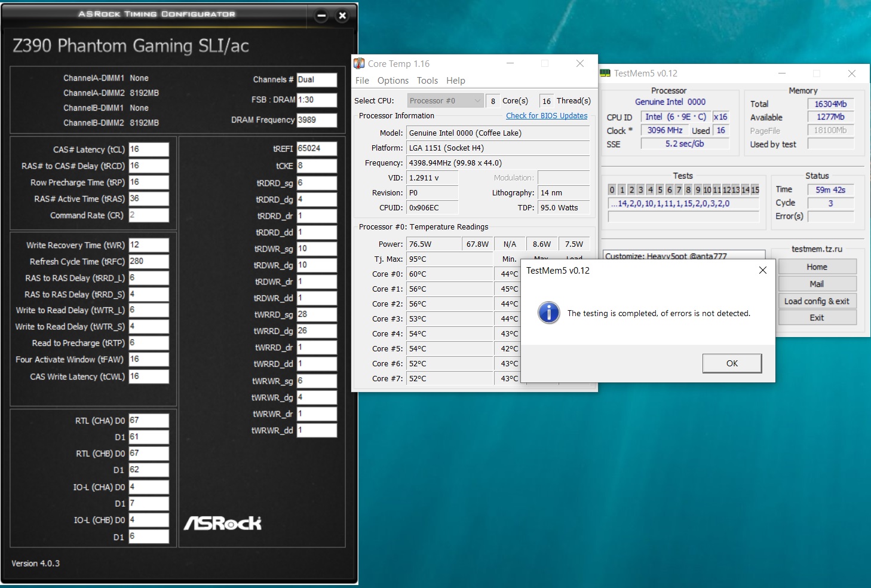Click the Clock 3096 MHz value in TestMem5
The width and height of the screenshot is (871, 588).
[665, 130]
